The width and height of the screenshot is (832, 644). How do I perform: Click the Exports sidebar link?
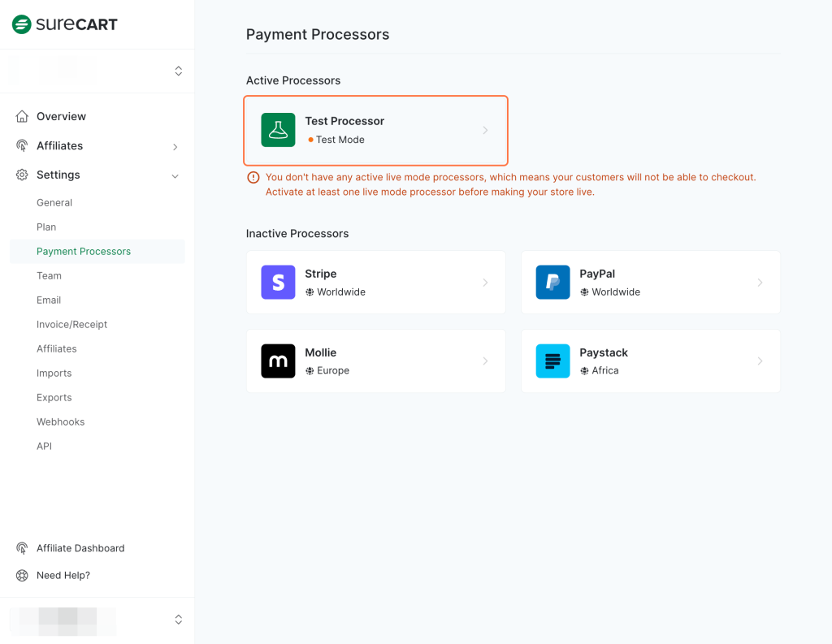pyautogui.click(x=54, y=397)
